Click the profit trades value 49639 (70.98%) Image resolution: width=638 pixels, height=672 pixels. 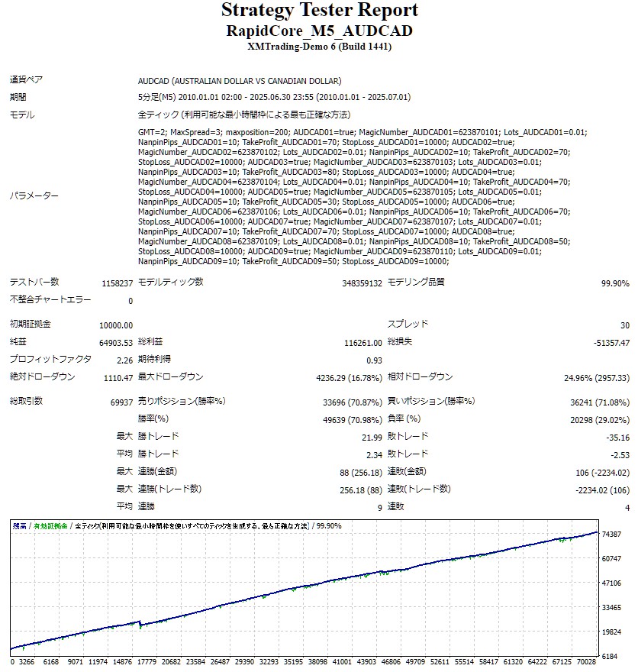353,420
